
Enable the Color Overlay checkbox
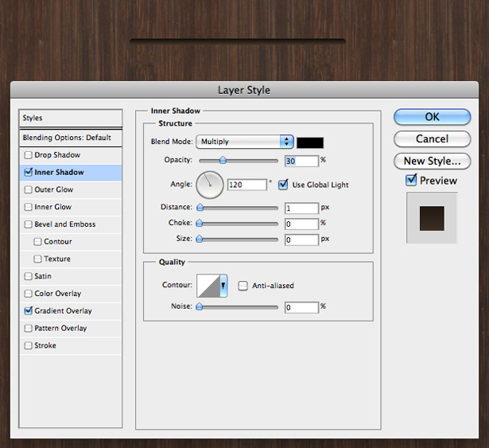click(28, 294)
